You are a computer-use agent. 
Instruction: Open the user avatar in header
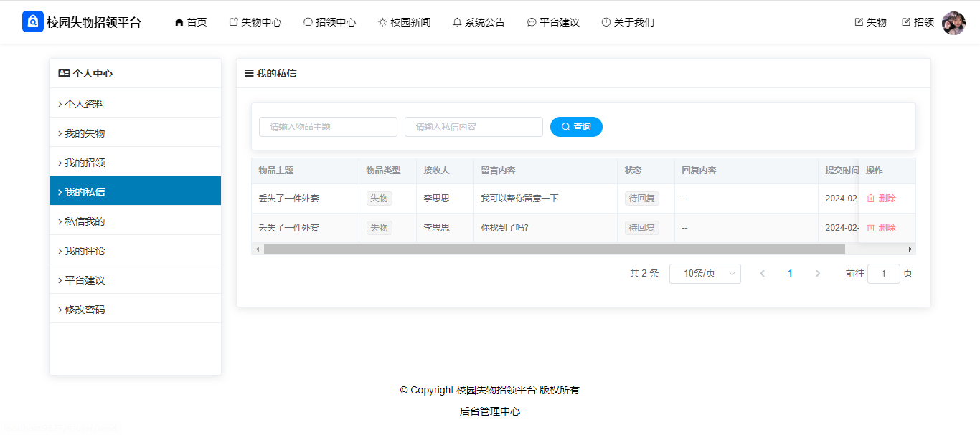(x=953, y=23)
